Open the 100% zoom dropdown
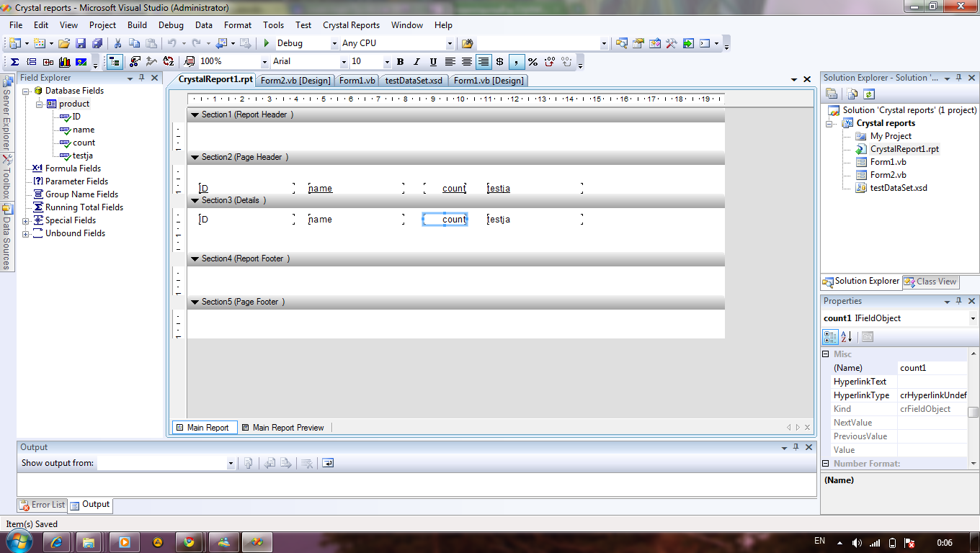 tap(264, 62)
